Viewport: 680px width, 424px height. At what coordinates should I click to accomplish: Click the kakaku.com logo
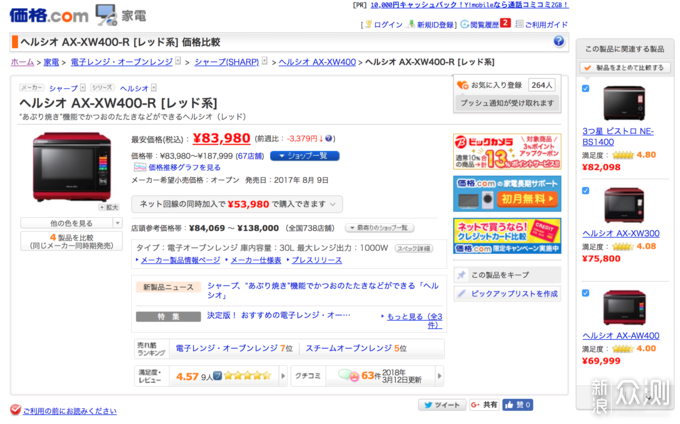(x=49, y=15)
